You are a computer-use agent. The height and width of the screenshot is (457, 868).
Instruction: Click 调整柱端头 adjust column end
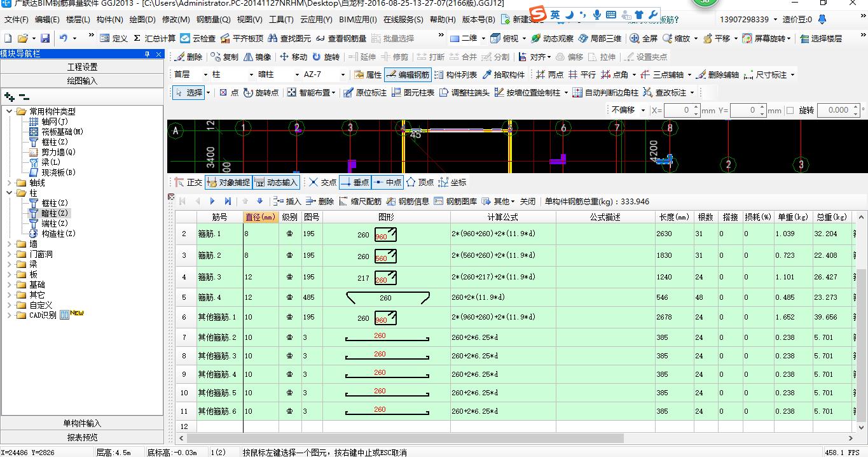(464, 92)
